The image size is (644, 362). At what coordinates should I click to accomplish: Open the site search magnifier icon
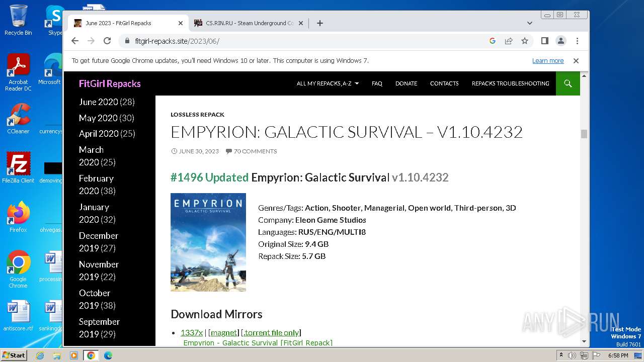[x=568, y=83]
